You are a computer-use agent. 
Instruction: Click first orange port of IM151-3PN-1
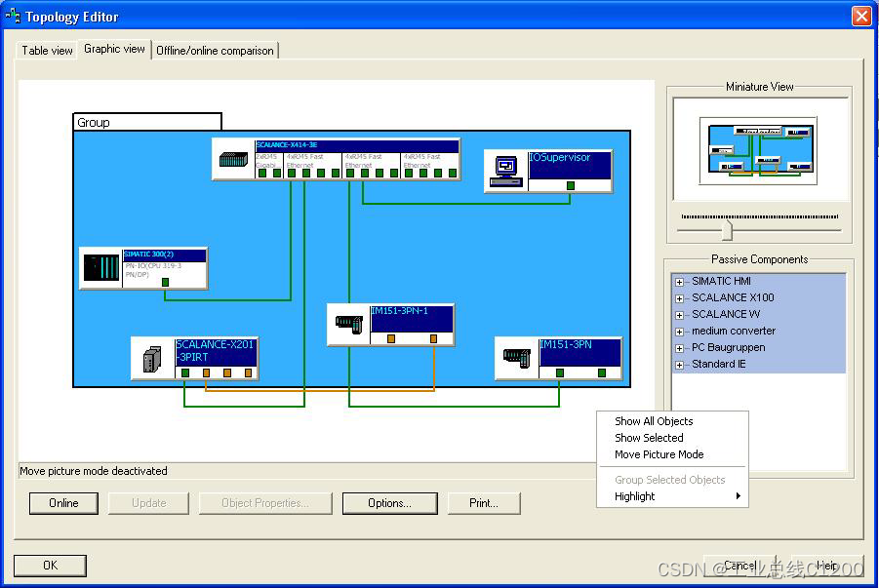click(391, 338)
